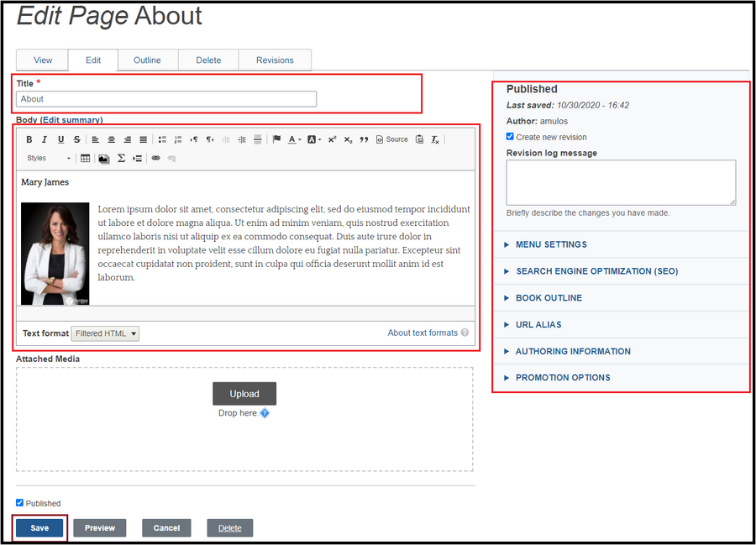Click the Save button
This screenshot has height=545, width=756.
point(39,528)
